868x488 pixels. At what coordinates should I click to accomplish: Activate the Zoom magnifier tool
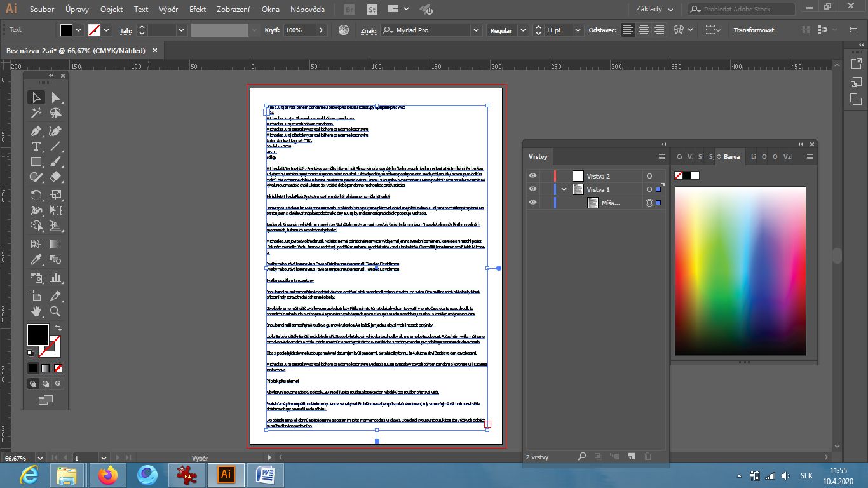click(x=56, y=311)
